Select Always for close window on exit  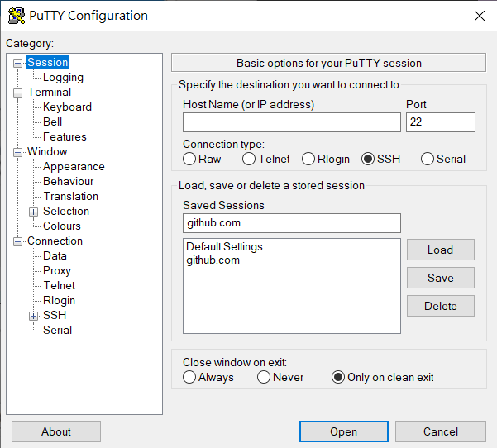(190, 377)
